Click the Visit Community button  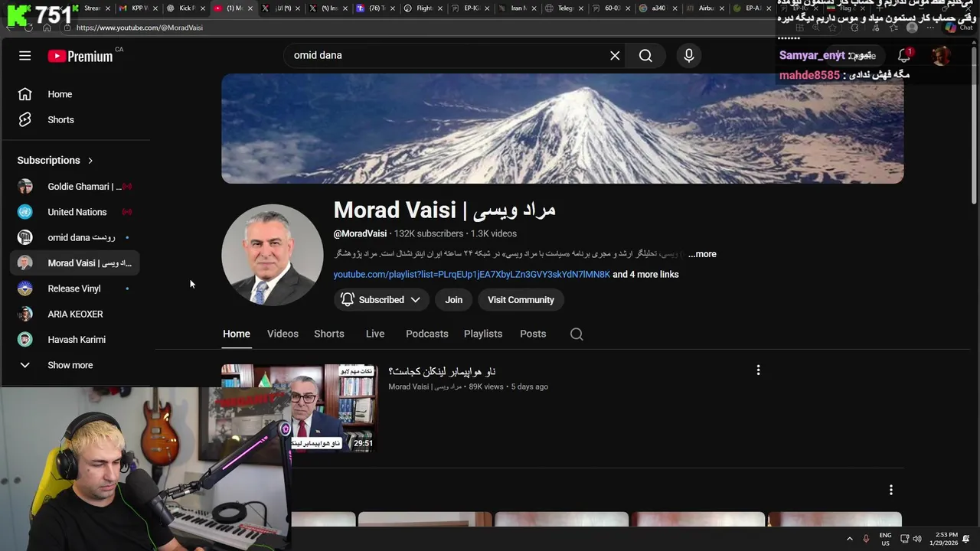pyautogui.click(x=521, y=300)
